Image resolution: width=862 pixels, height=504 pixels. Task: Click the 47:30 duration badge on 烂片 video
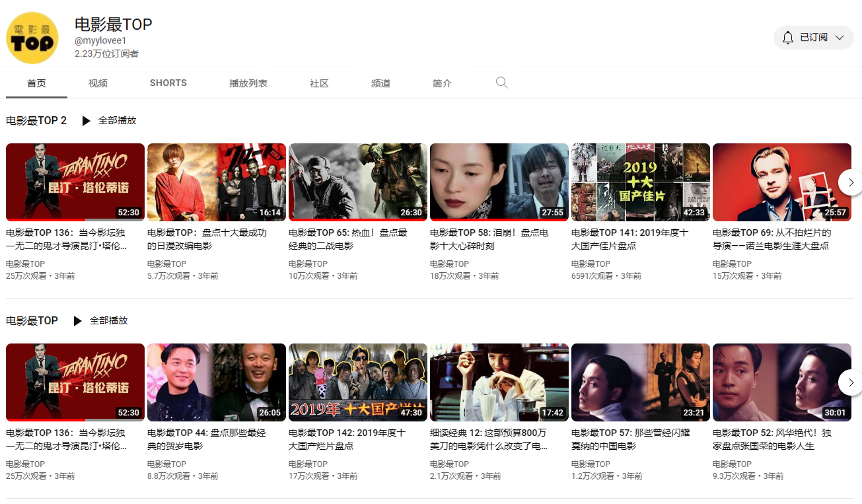coord(412,413)
